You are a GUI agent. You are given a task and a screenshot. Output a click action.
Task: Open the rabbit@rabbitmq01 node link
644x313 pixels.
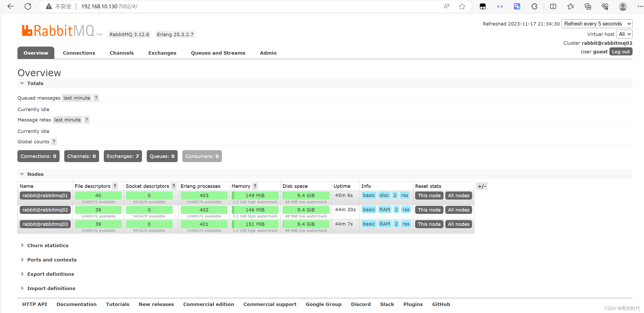[45, 195]
